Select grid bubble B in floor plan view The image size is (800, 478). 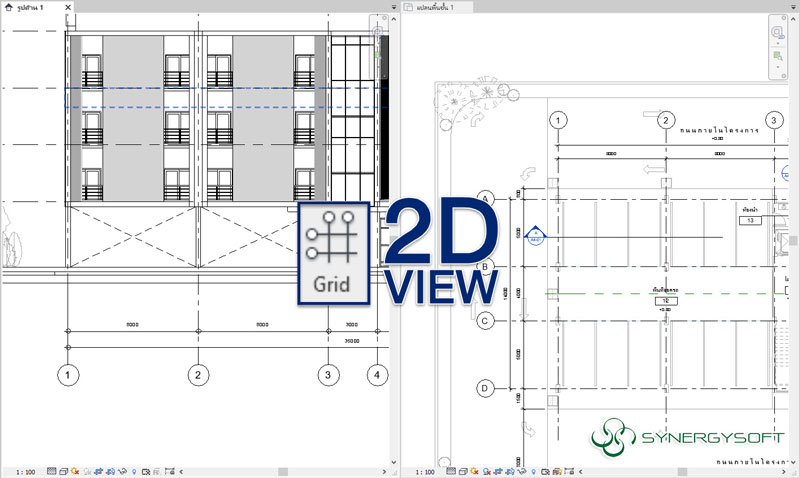485,266
